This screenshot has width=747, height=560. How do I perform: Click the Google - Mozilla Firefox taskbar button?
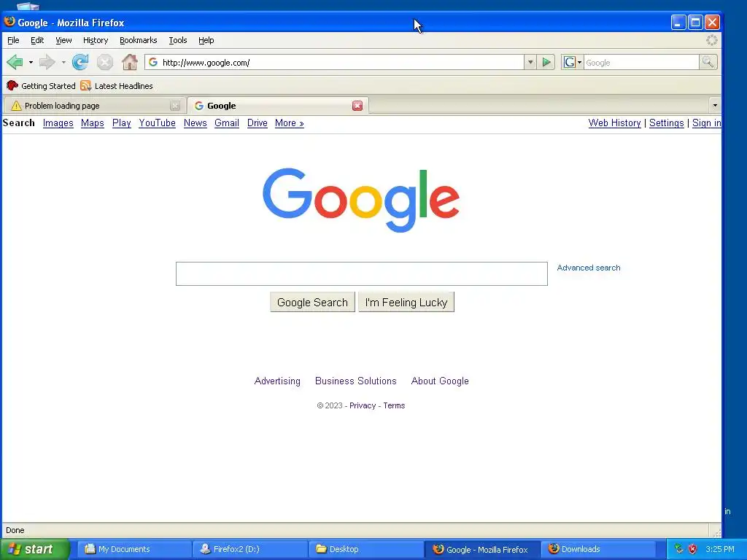click(482, 549)
